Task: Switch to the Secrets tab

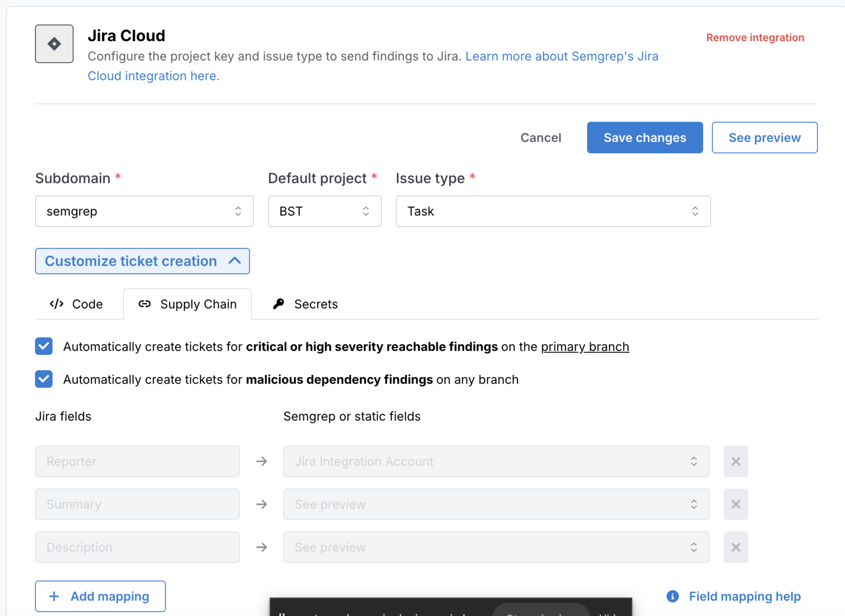Action: click(x=306, y=304)
